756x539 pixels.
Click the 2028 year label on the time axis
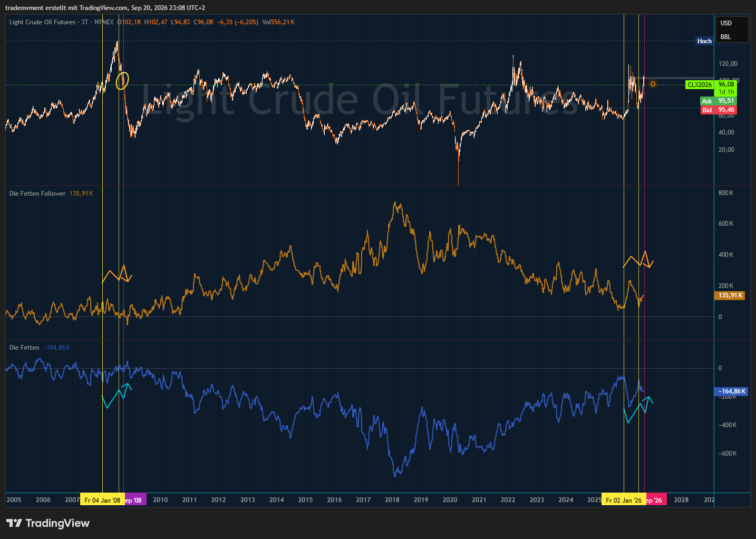coord(681,500)
